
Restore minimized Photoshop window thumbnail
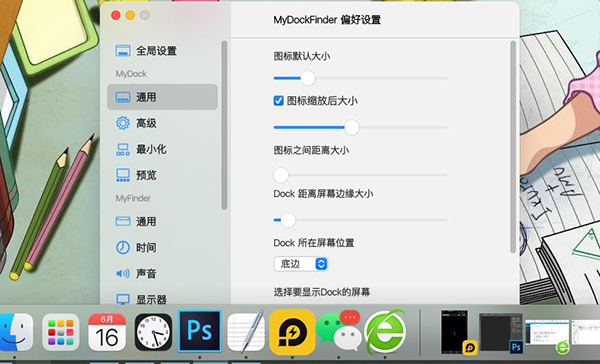click(x=501, y=333)
